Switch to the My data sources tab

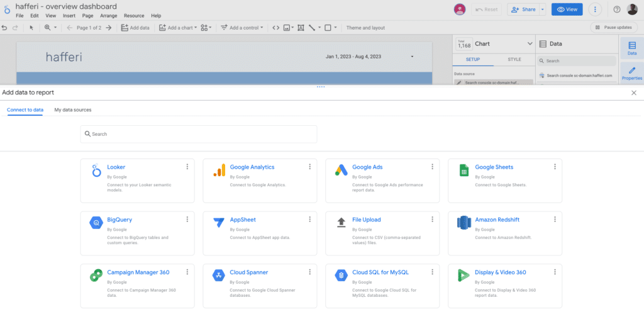[73, 110]
